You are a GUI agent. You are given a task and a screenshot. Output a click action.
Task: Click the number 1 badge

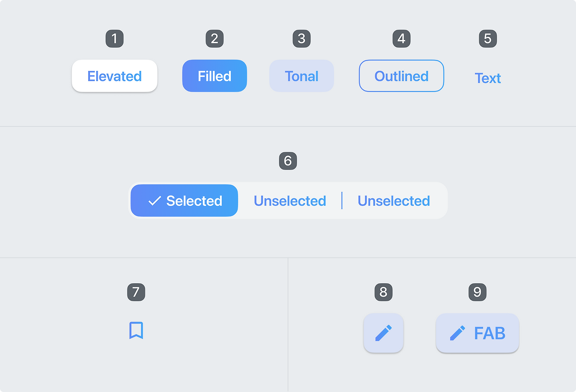[114, 39]
